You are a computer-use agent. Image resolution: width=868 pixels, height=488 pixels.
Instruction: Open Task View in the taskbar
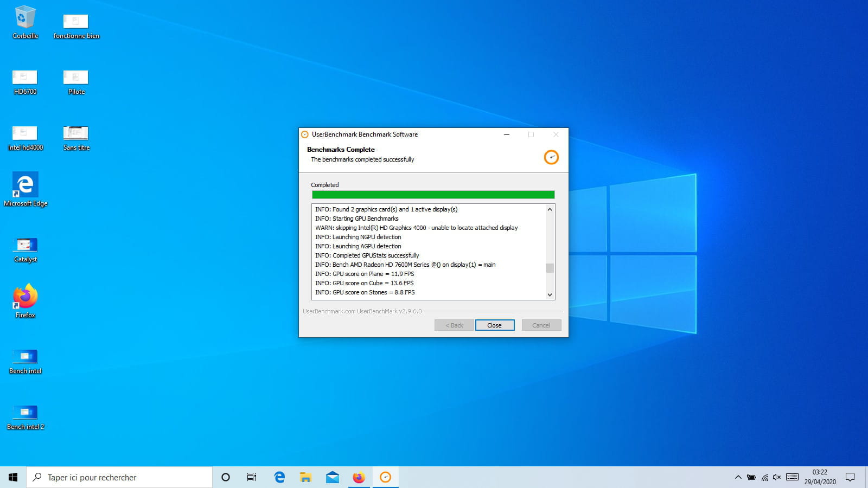(x=252, y=477)
